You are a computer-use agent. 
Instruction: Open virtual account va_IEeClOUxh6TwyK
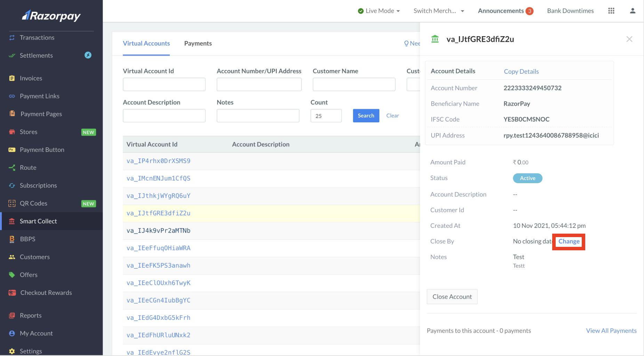click(158, 283)
